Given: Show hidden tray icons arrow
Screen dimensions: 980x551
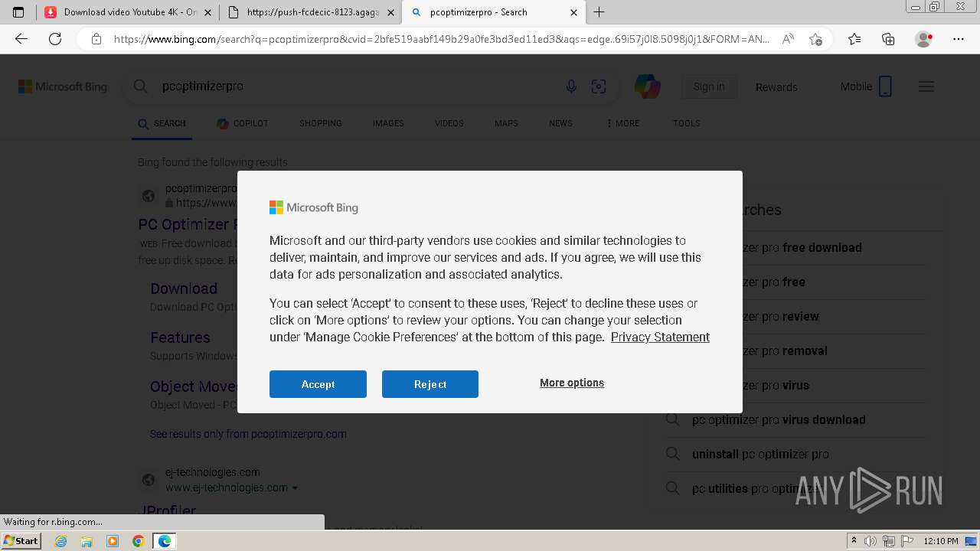Looking at the screenshot, I should click(854, 541).
